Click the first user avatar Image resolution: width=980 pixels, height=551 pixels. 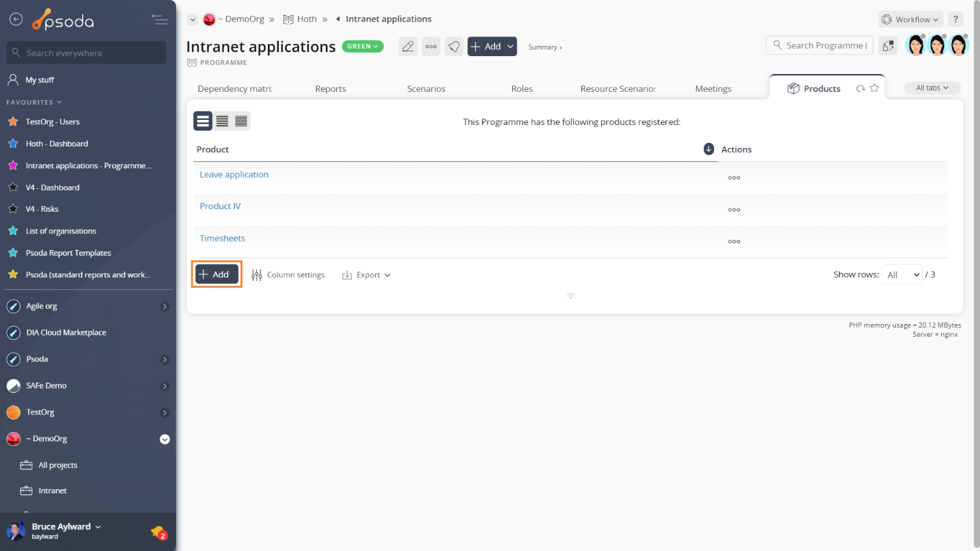coord(916,46)
